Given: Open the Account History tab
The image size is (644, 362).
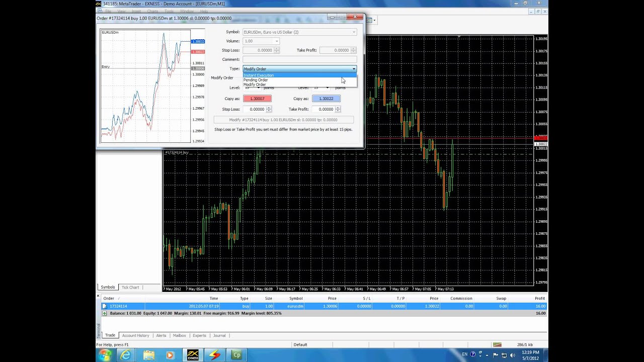Looking at the screenshot, I should [x=135, y=335].
